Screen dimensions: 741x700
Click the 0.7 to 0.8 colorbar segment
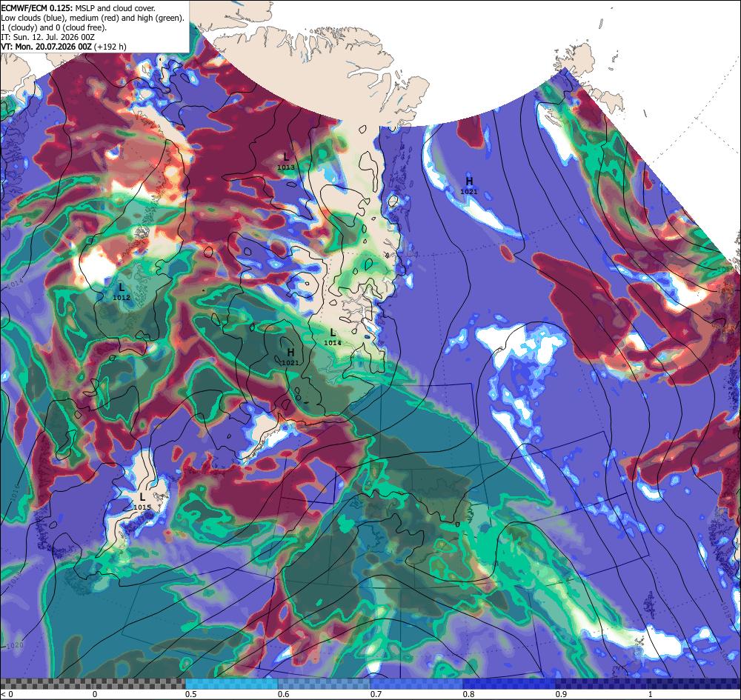pos(416,684)
